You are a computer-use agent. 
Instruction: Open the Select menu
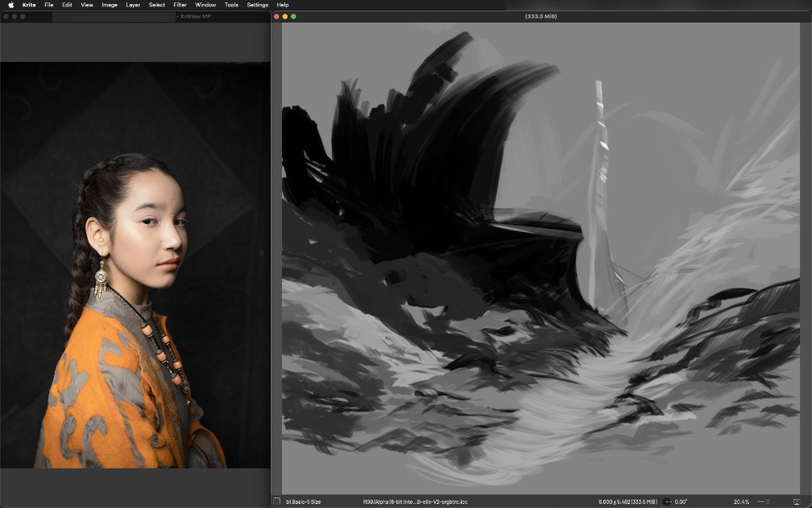click(156, 5)
